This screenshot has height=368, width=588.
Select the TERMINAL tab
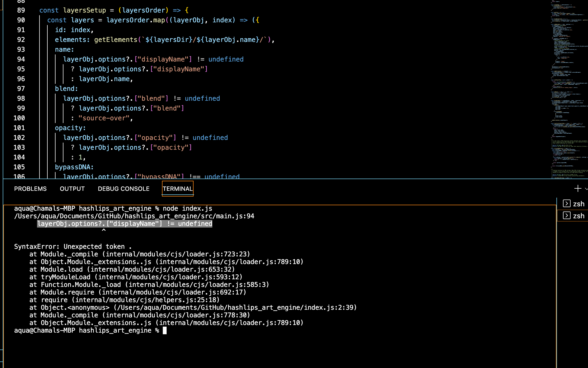tap(178, 189)
